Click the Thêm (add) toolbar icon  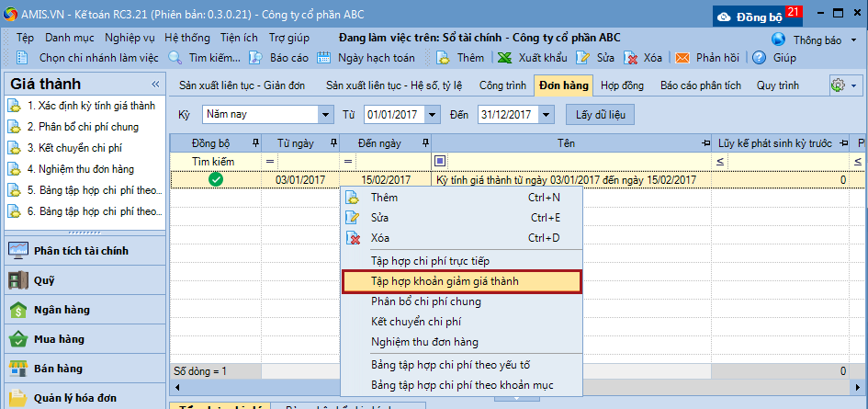(x=443, y=57)
